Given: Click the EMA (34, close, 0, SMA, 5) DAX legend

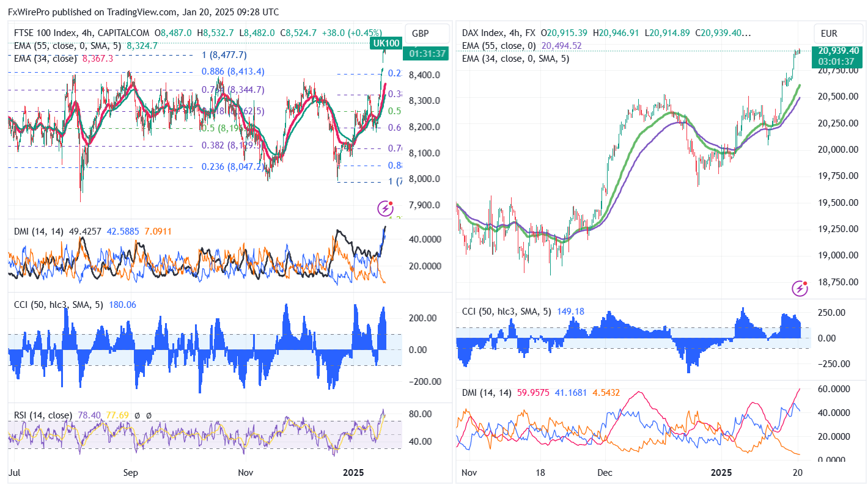Looking at the screenshot, I should point(516,59).
